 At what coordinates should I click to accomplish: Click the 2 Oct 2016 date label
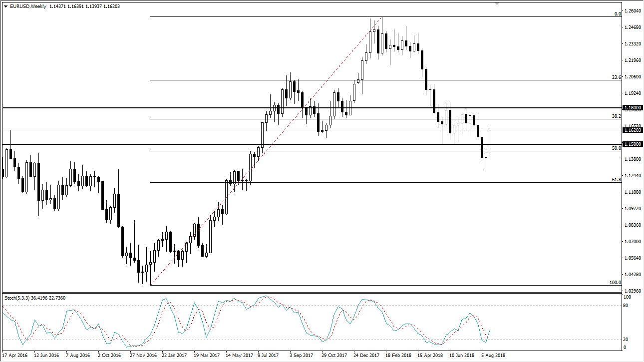tap(110, 356)
